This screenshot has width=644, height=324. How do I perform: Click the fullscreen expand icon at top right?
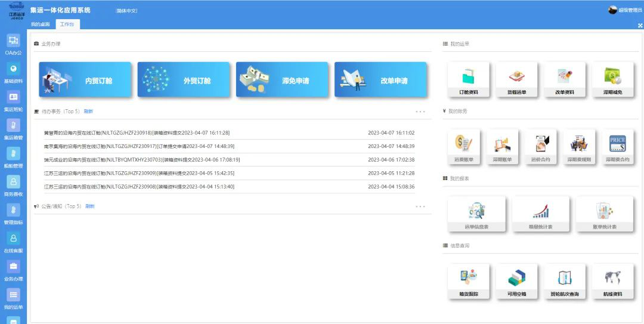tap(640, 26)
